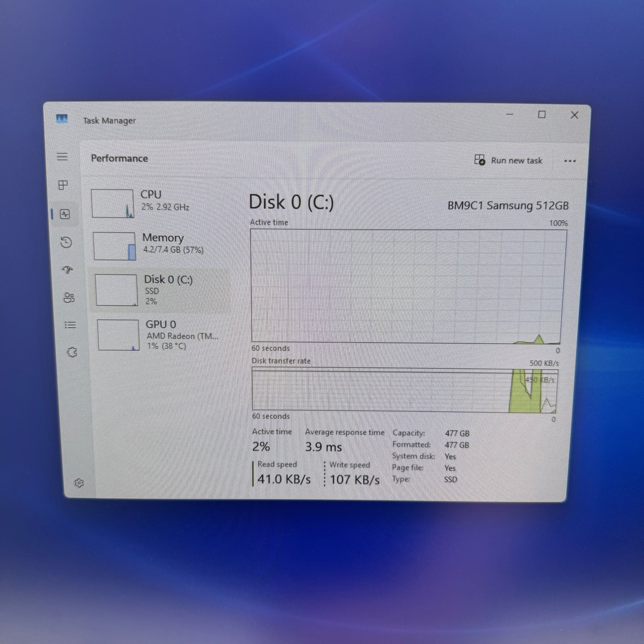
Task: Open the Users page icon
Action: [x=69, y=298]
